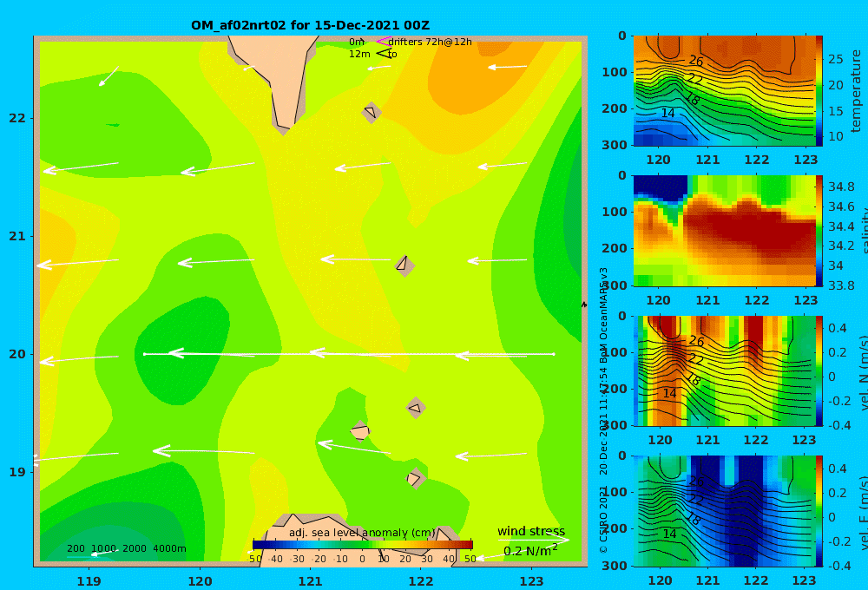Click the temperature color scale bar
This screenshot has width=868, height=590.
tap(819, 91)
